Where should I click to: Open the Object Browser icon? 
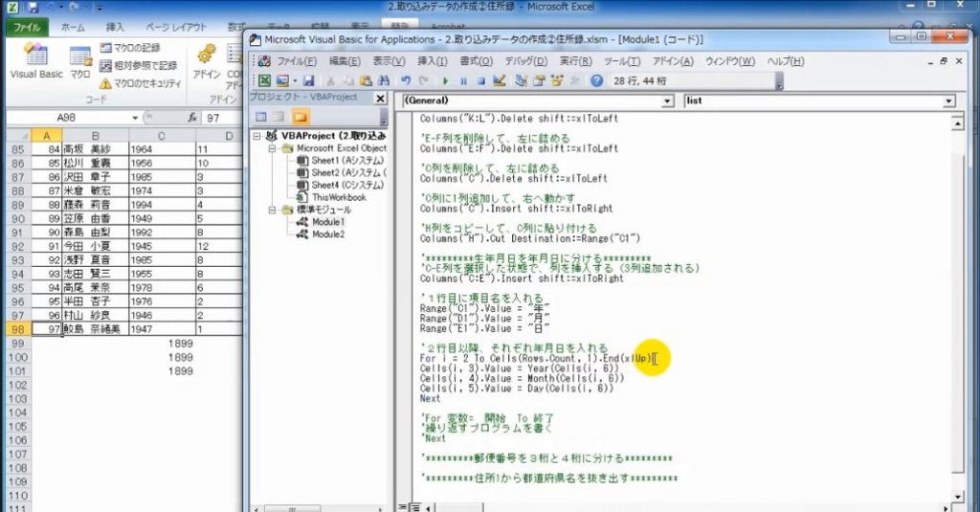tap(556, 80)
